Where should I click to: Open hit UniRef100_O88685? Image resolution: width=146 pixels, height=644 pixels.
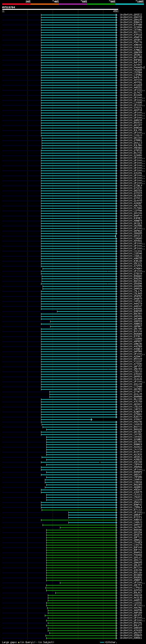pos(131,233)
